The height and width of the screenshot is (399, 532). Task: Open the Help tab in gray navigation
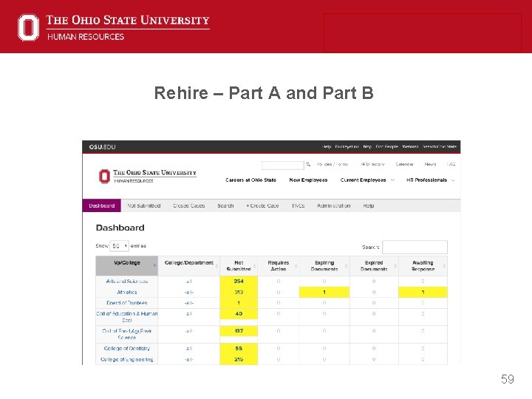click(369, 205)
